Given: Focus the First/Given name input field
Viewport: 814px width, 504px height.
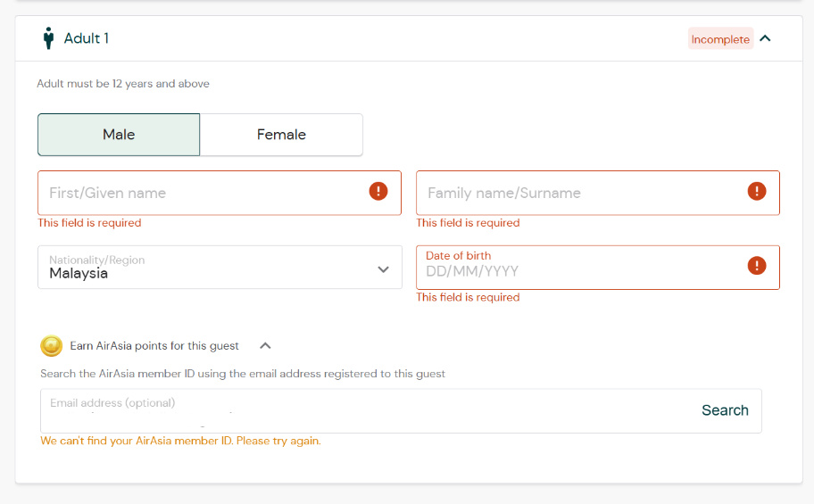Looking at the screenshot, I should 201,193.
